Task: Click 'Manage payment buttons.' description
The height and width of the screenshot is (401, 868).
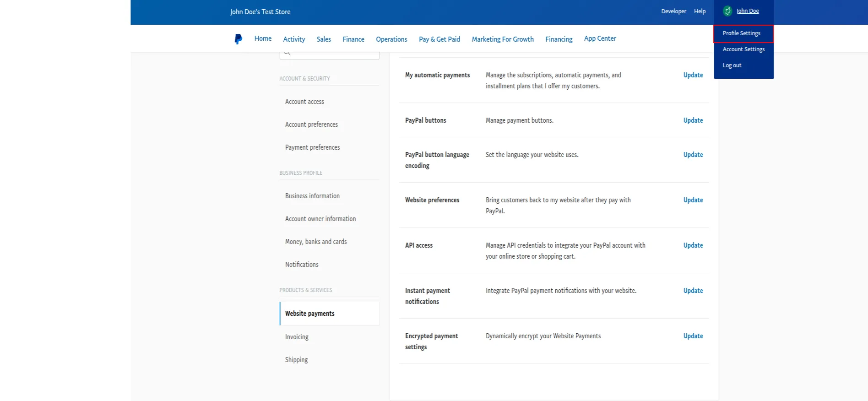Action: point(520,120)
